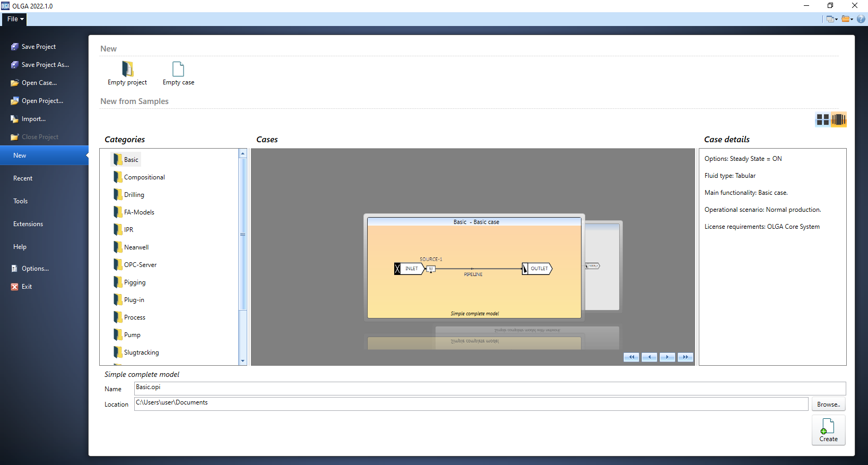This screenshot has height=465, width=868.
Task: Click the Browse.. button
Action: click(x=829, y=404)
